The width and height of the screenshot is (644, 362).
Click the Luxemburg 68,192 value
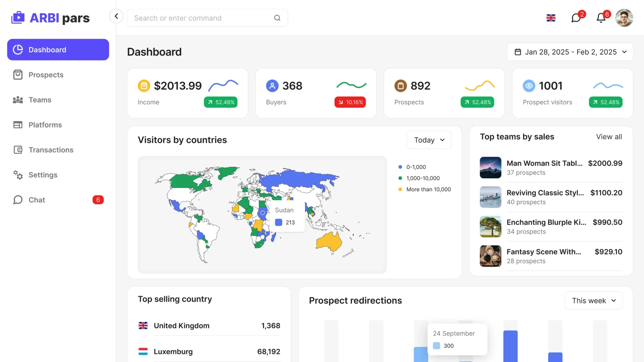(x=269, y=352)
